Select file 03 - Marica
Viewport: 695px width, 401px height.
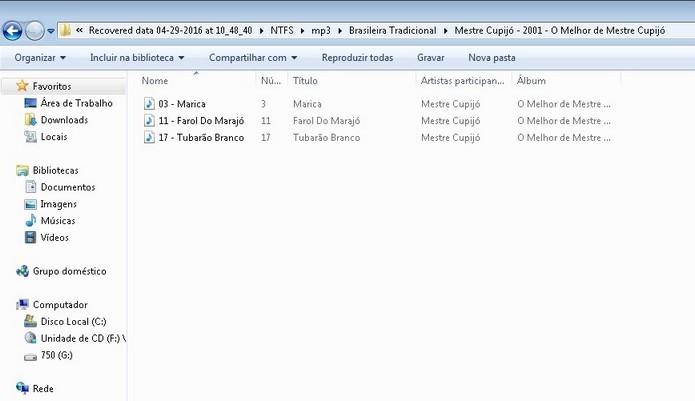[x=182, y=104]
